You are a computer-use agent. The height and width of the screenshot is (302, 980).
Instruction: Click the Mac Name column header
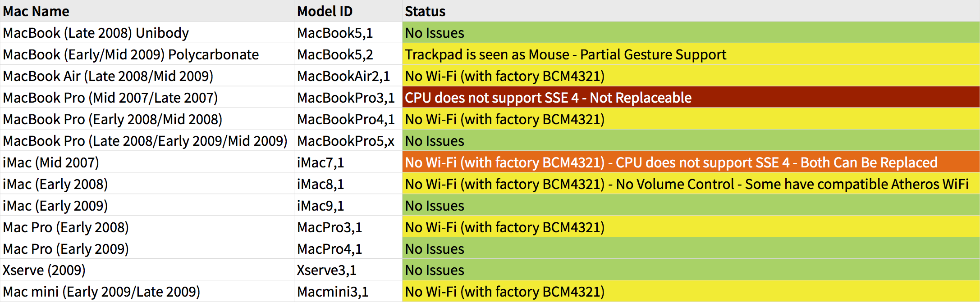36,11
